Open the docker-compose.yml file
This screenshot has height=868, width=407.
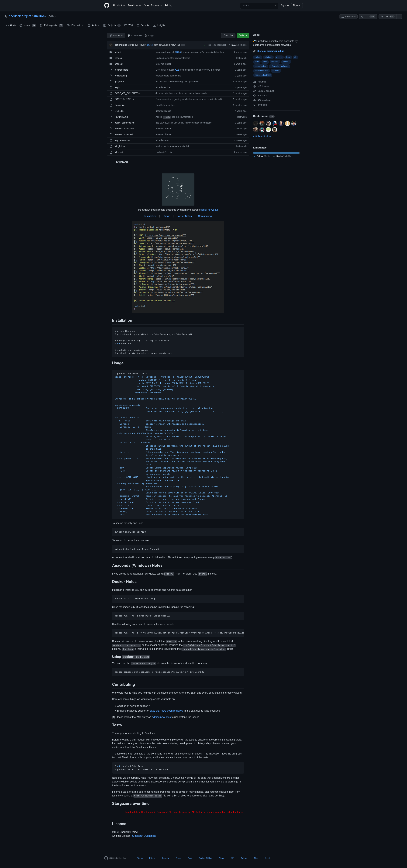pos(125,123)
